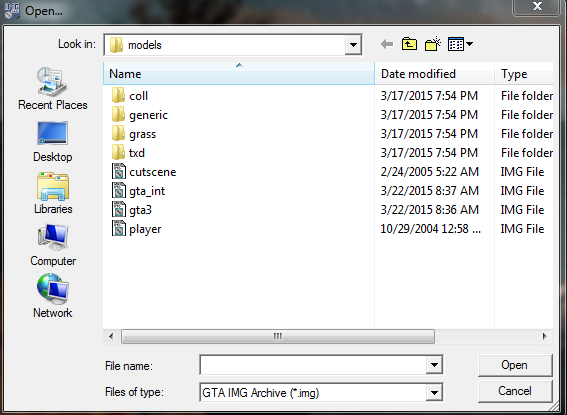Click the cutscene IMG file icon

pos(119,171)
